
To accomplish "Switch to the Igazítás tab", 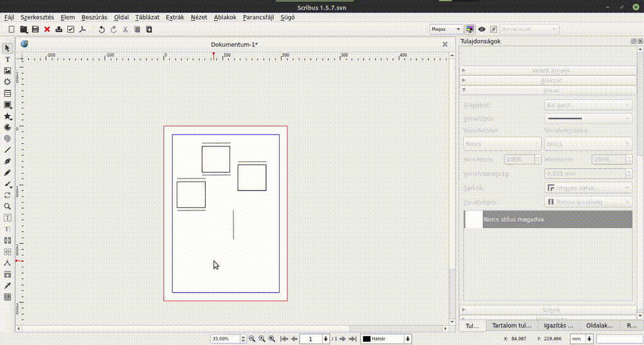I will 558,326.
